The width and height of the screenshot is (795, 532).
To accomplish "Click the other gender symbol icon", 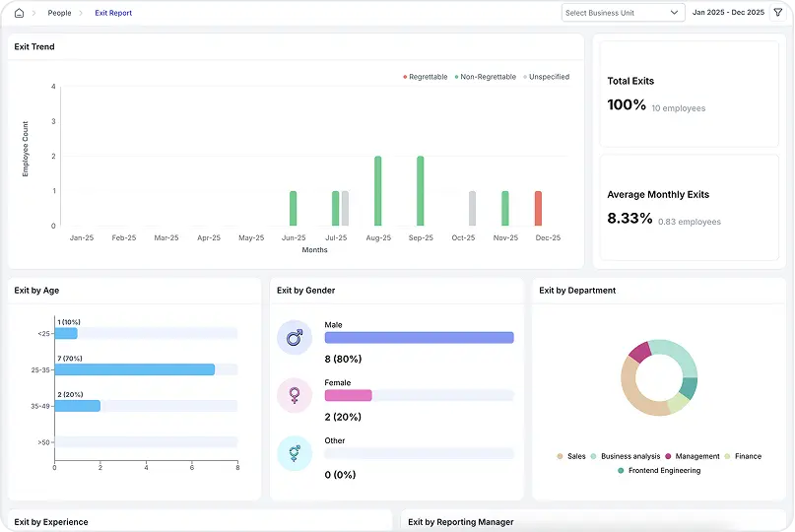I will [x=295, y=453].
